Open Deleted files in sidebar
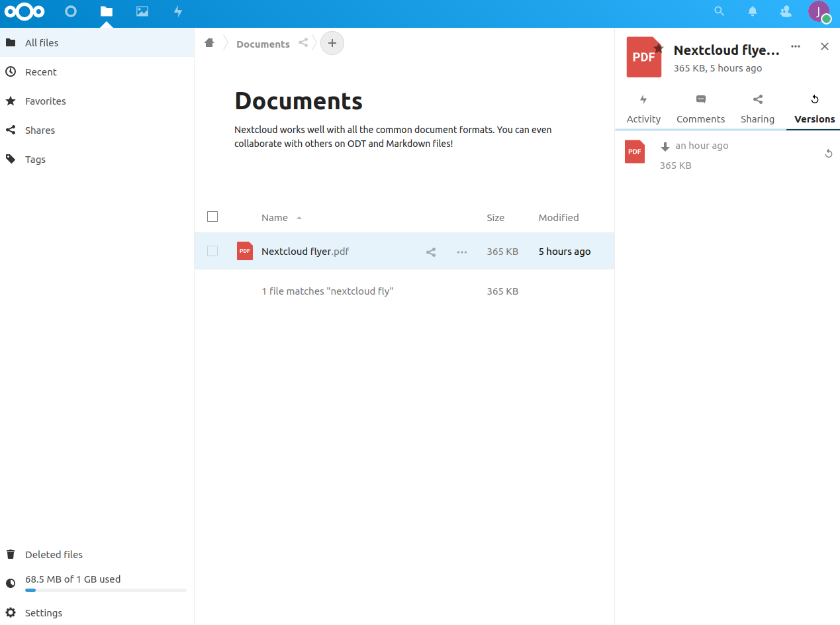 (x=97, y=554)
